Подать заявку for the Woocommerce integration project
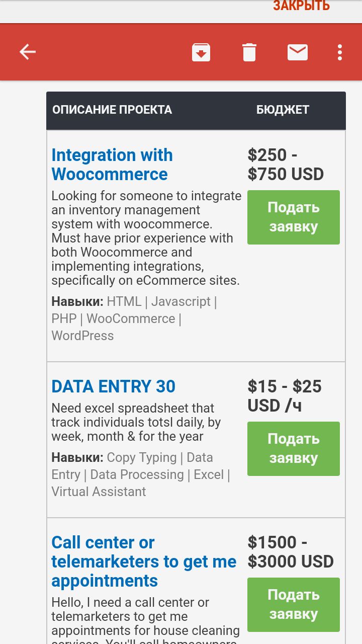This screenshot has height=644, width=362. (x=294, y=217)
